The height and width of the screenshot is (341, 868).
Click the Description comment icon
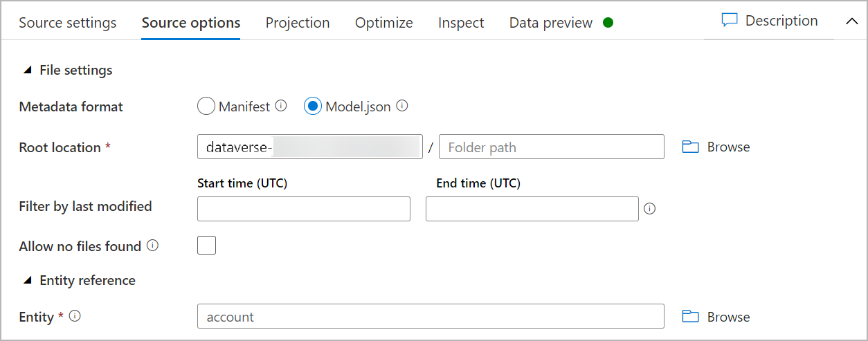[x=729, y=20]
